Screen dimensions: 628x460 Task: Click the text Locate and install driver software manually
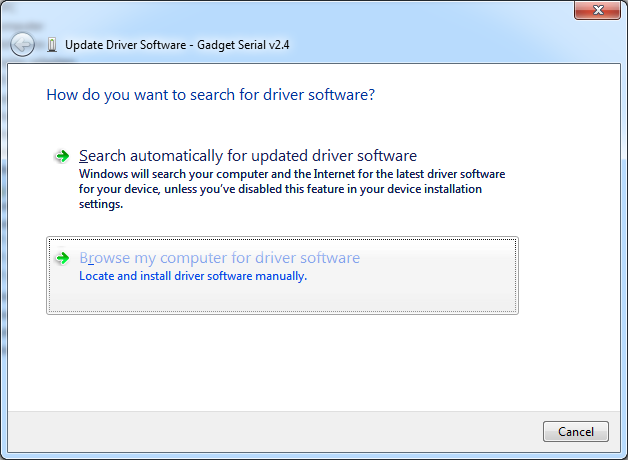coord(193,276)
